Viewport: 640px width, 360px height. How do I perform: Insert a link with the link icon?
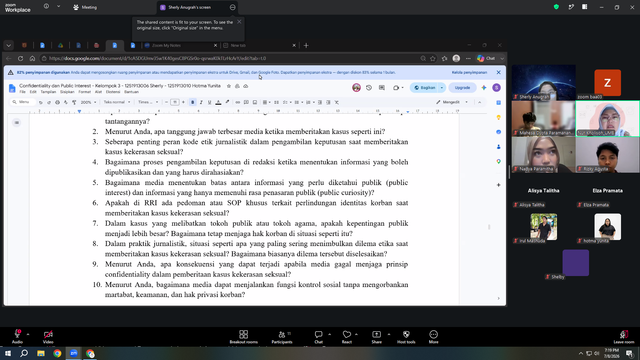click(x=238, y=102)
